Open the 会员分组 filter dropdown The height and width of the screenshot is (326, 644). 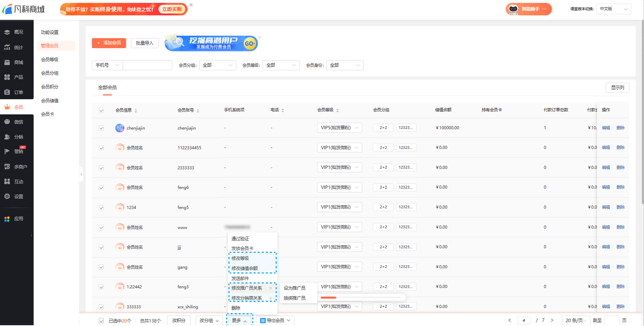(x=217, y=65)
